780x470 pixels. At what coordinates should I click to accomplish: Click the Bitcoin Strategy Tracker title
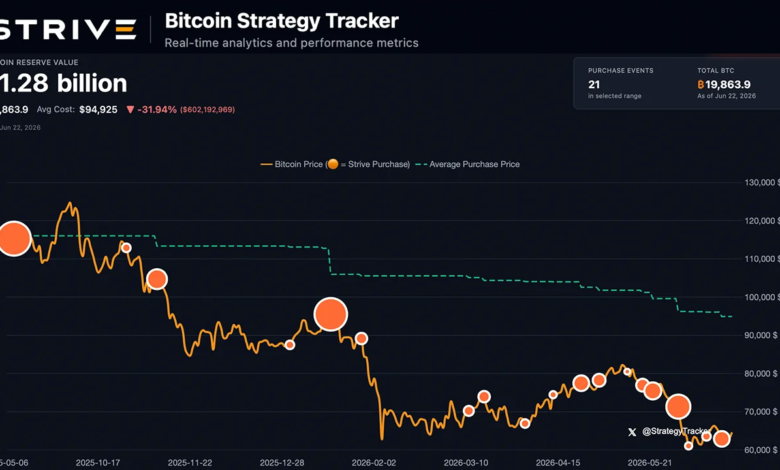[x=282, y=21]
